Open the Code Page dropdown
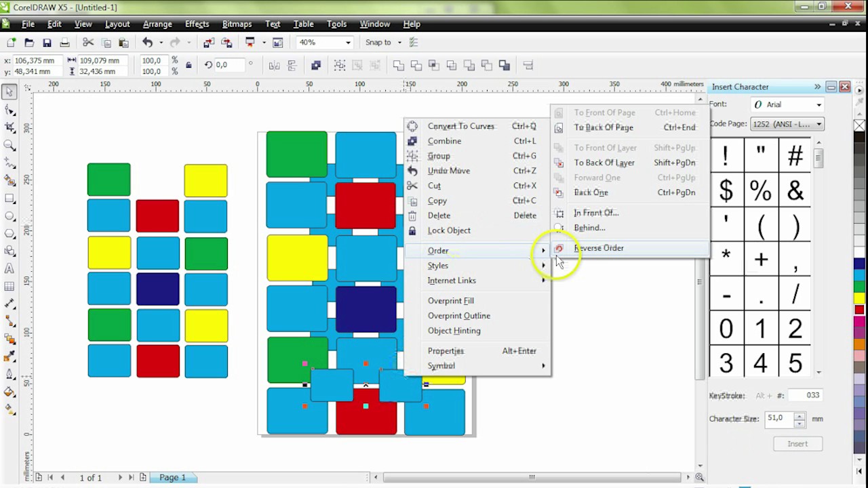The height and width of the screenshot is (488, 868). tap(818, 125)
